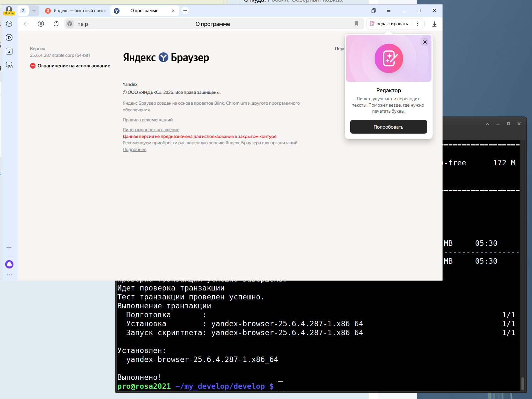Click the screenshot capture sidebar icon
532x399 pixels.
point(9,65)
